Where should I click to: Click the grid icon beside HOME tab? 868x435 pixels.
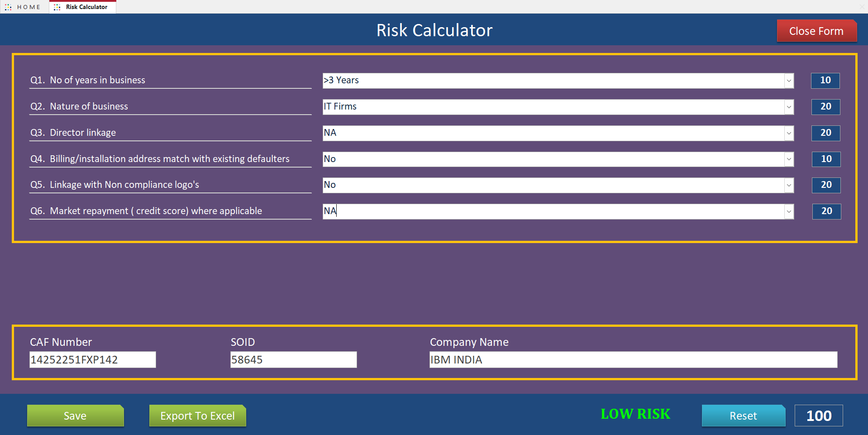7,7
